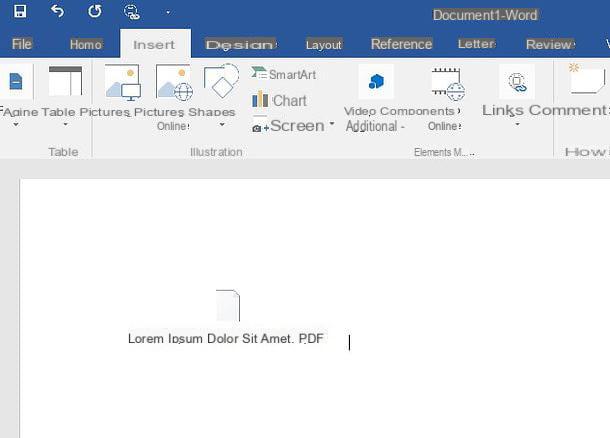
Task: Expand the Pages dropdown arrow
Action: pos(16,125)
